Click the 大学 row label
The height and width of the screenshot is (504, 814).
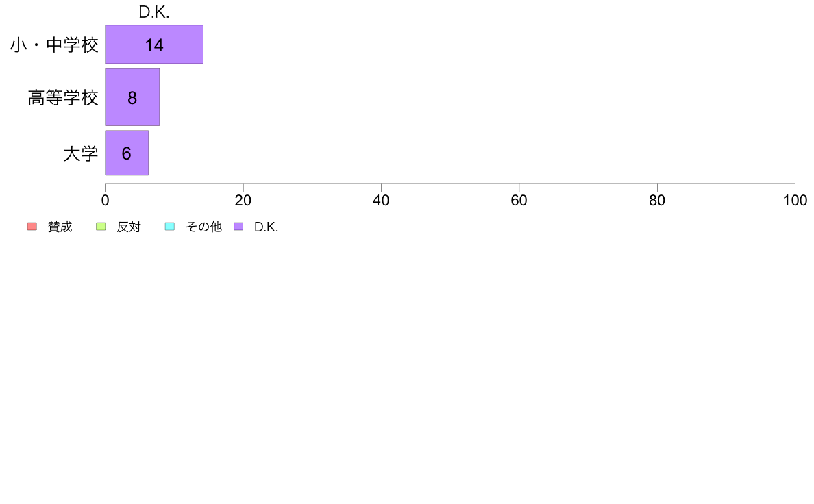[81, 153]
